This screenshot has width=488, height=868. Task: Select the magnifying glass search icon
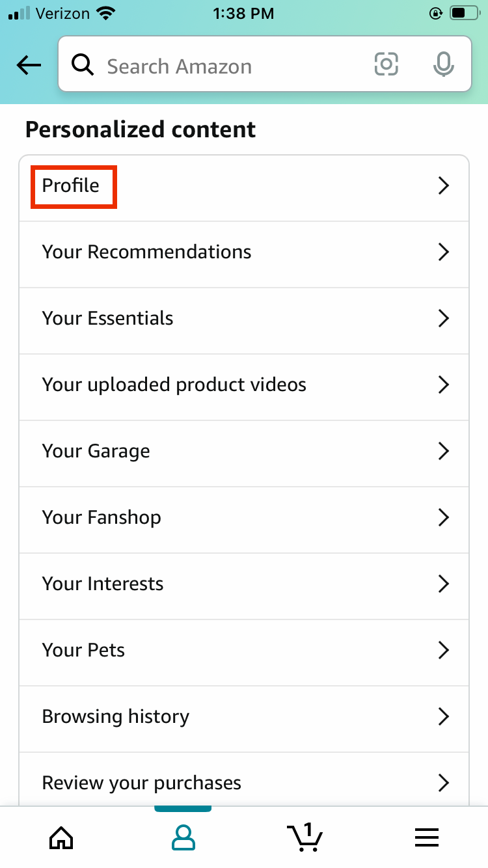83,65
